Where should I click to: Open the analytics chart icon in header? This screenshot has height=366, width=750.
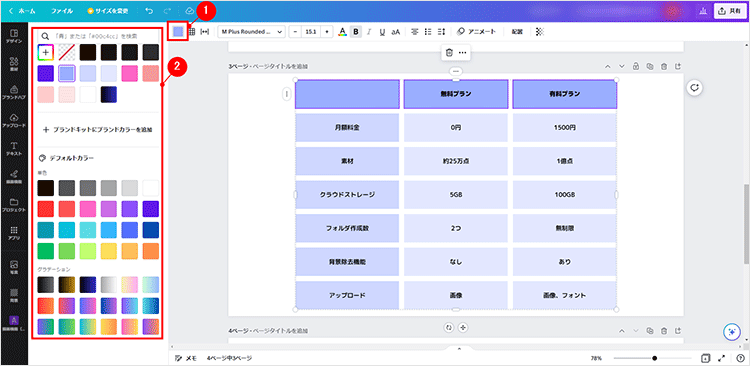pos(703,11)
